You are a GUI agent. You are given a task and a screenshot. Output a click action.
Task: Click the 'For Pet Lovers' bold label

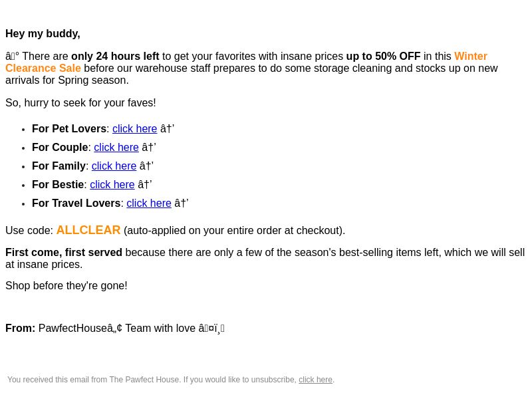click(69, 129)
